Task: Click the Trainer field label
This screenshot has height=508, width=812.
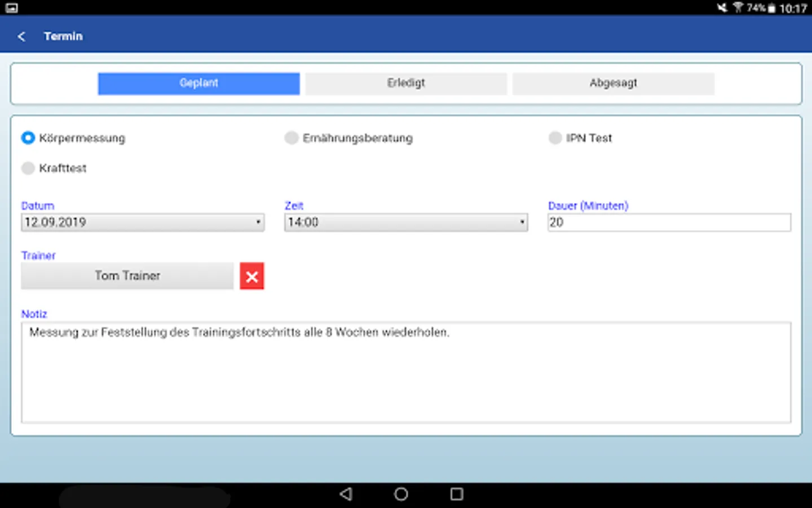Action: pos(38,256)
